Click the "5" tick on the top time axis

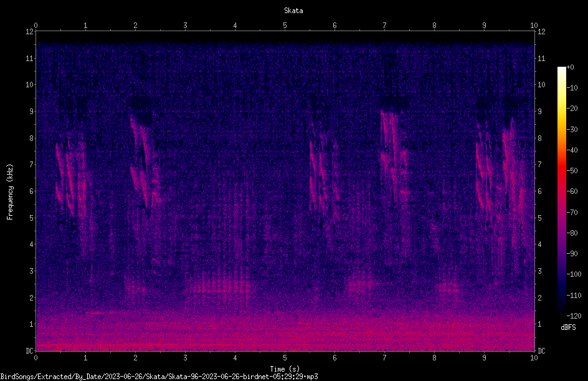pyautogui.click(x=285, y=26)
